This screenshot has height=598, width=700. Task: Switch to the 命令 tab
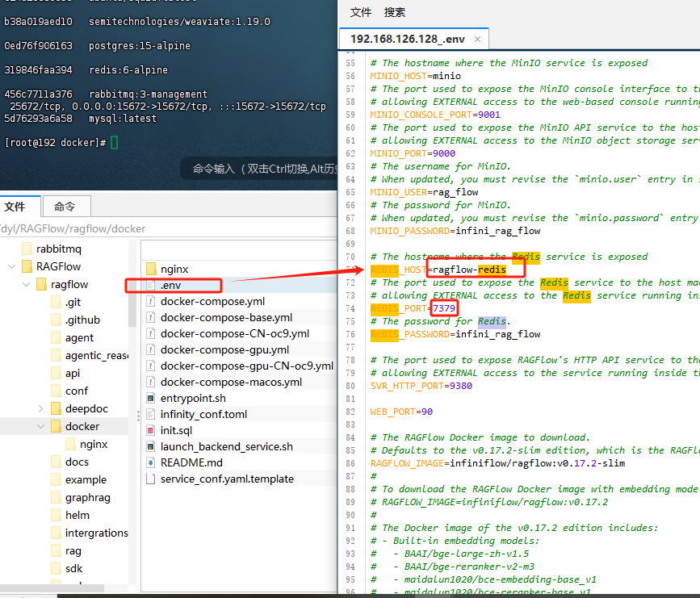pyautogui.click(x=65, y=207)
